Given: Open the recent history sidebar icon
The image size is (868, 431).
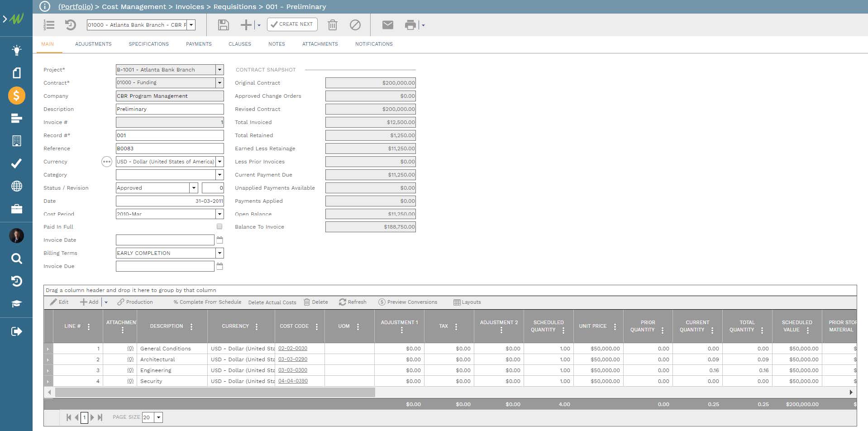Looking at the screenshot, I should tap(16, 281).
